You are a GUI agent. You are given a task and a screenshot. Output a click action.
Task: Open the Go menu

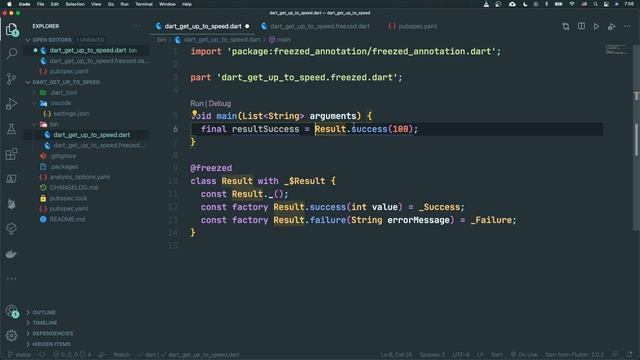pos(111,4)
